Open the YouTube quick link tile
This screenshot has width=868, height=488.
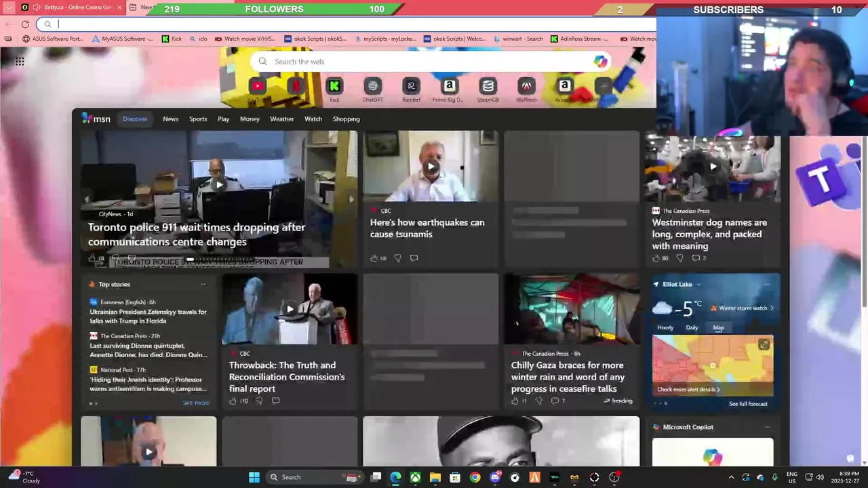click(x=257, y=86)
